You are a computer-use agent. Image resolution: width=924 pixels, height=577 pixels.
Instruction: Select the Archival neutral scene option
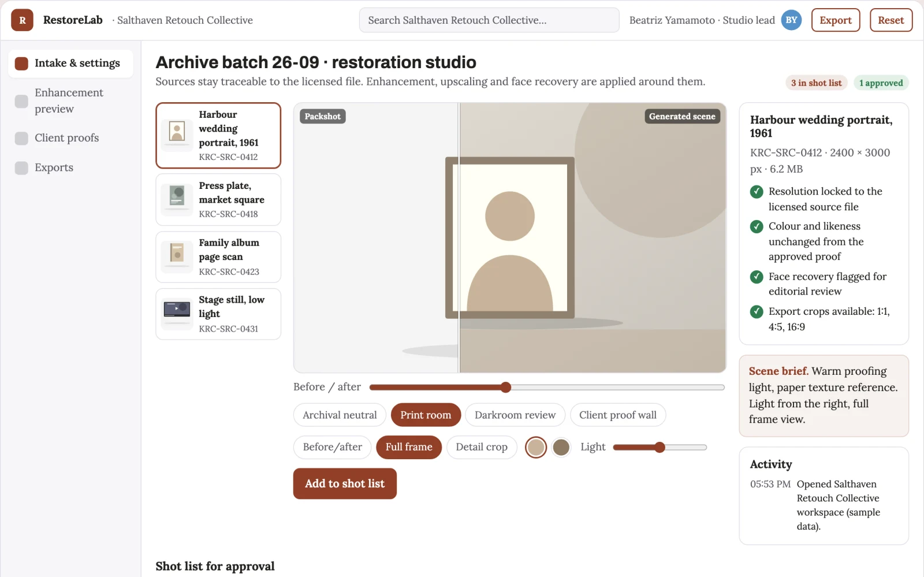[340, 415]
